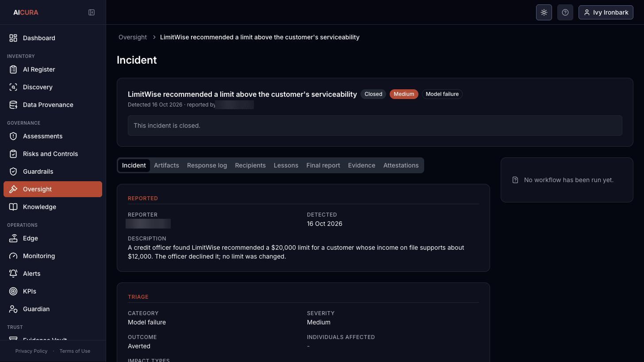The image size is (644, 362).
Task: Click "No workflow has been run yet." text
Action: click(569, 180)
